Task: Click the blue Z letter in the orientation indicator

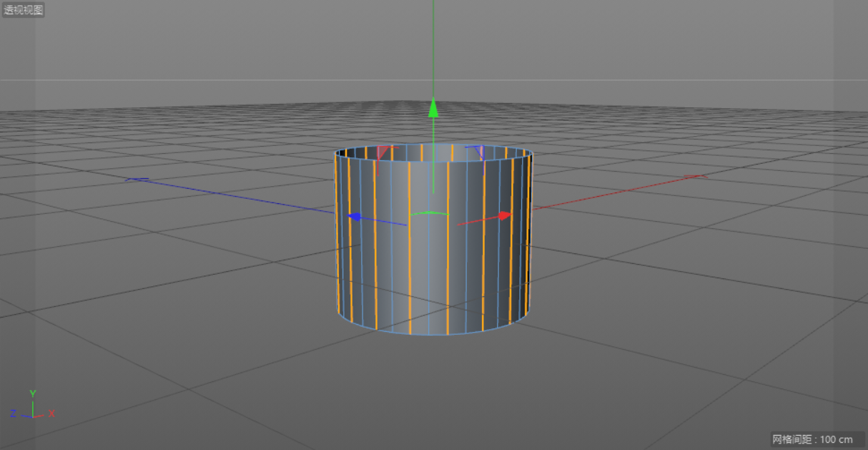Action: tap(13, 414)
